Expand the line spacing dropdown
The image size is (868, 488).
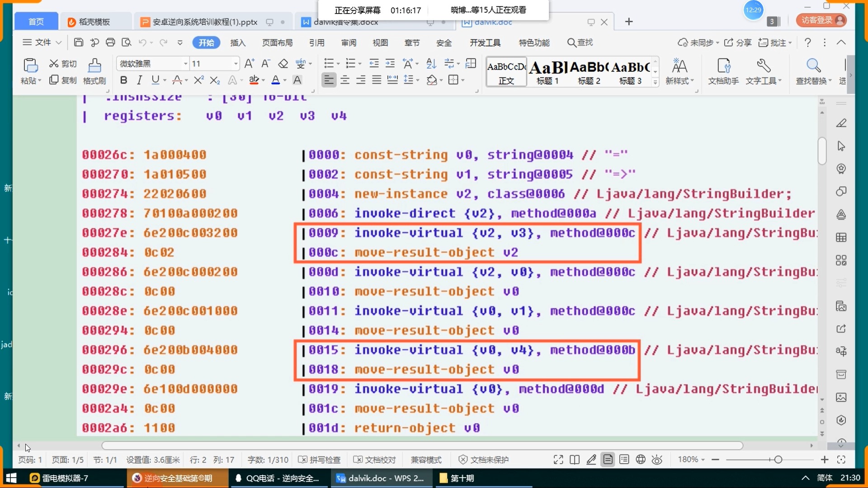click(418, 80)
